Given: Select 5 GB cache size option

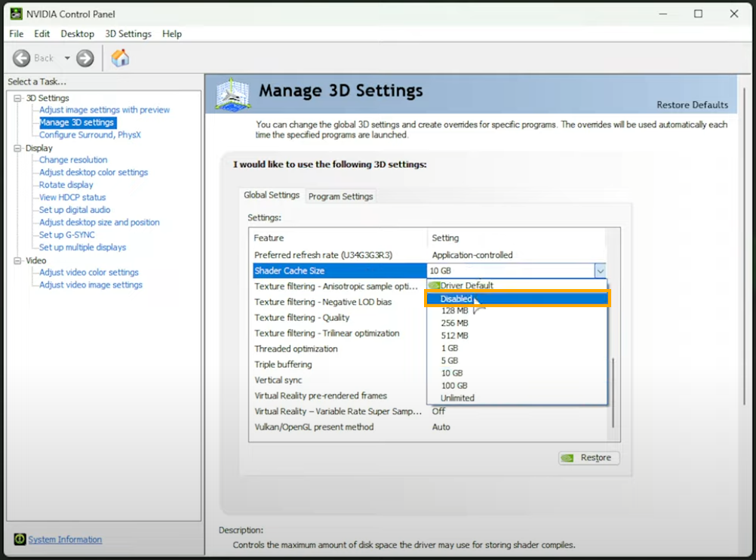Looking at the screenshot, I should (516, 361).
